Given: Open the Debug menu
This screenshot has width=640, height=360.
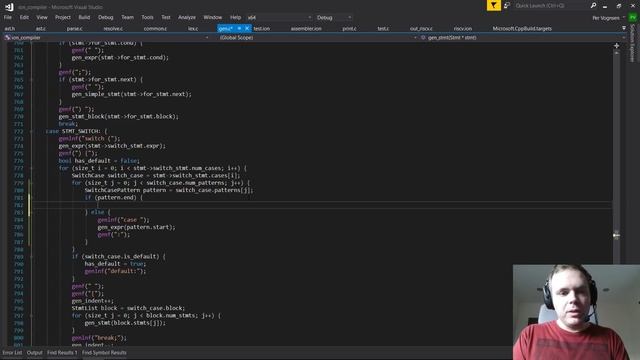Looking at the screenshot, I should [105, 18].
